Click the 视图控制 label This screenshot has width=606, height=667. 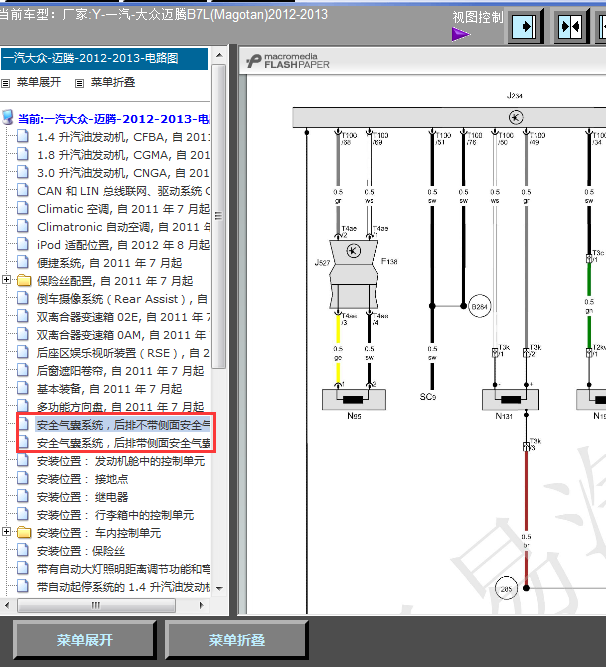(478, 17)
